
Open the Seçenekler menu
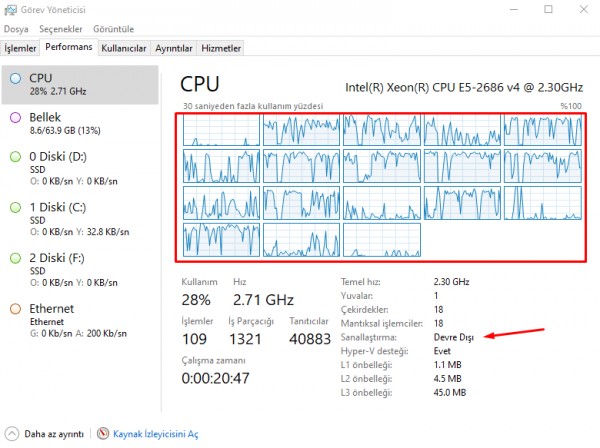click(60, 29)
